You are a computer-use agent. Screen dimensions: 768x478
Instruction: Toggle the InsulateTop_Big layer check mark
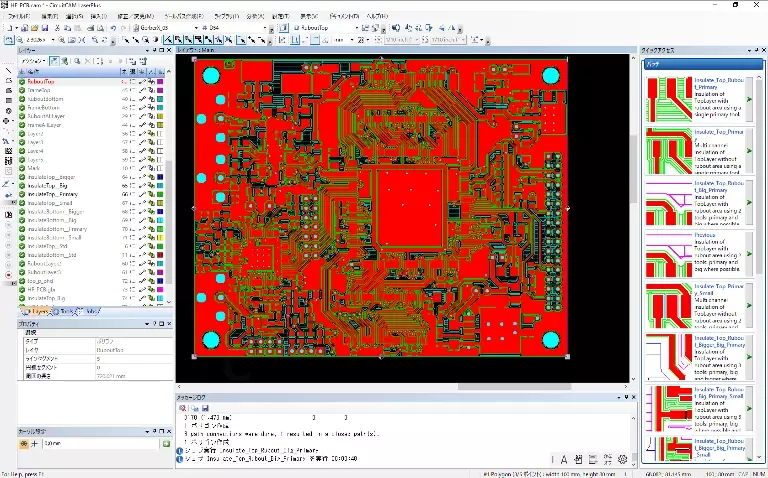point(22,186)
